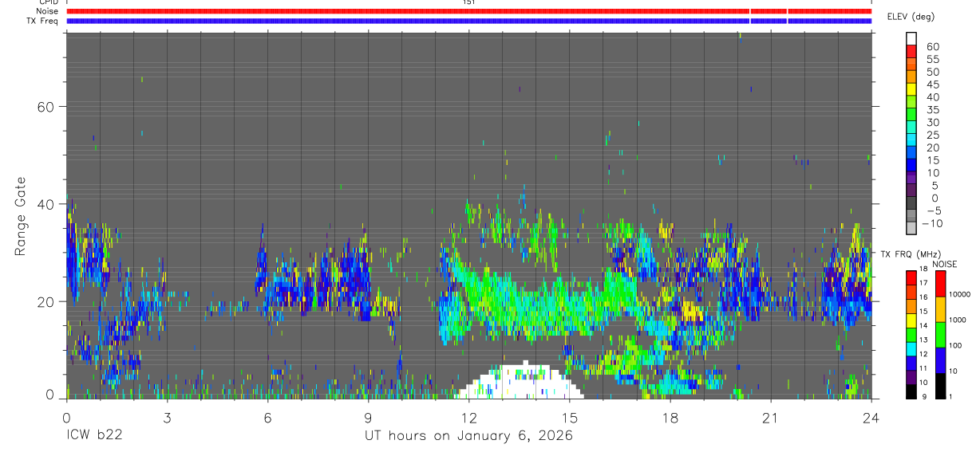Click the "14" value on the TX FRQ scale
980x452 pixels.
[x=923, y=326]
